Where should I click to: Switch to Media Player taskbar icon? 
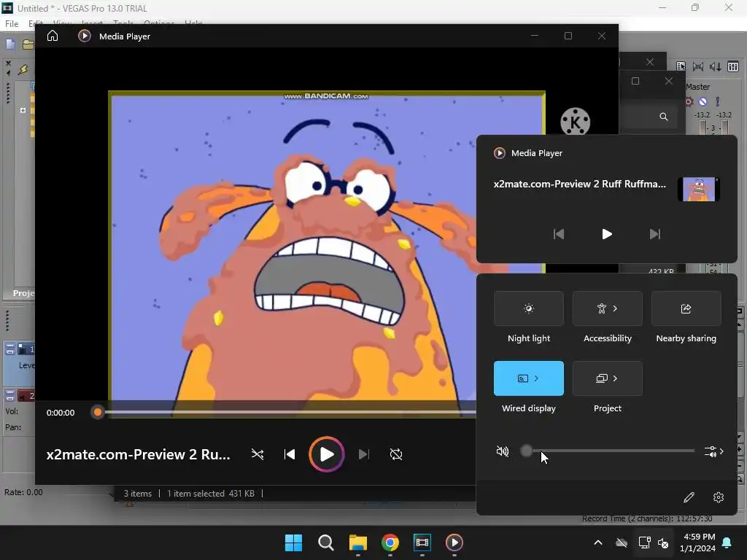coord(454,542)
